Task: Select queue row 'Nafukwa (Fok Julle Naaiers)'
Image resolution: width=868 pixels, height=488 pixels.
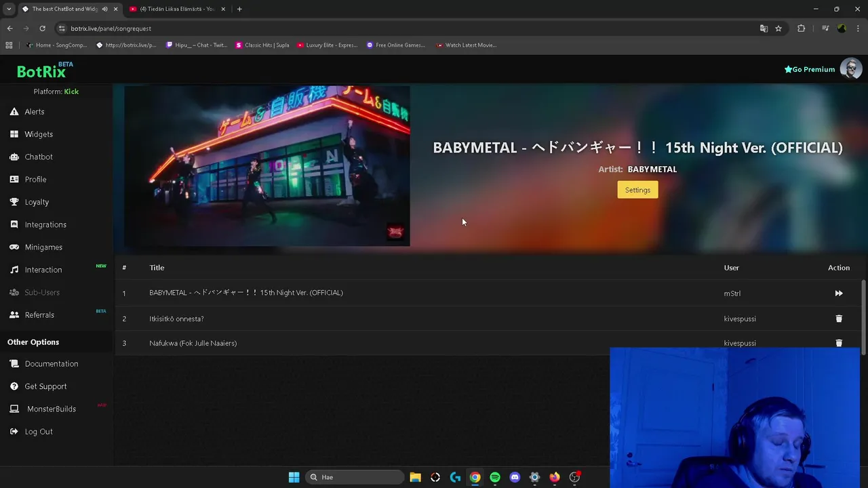Action: pos(488,343)
